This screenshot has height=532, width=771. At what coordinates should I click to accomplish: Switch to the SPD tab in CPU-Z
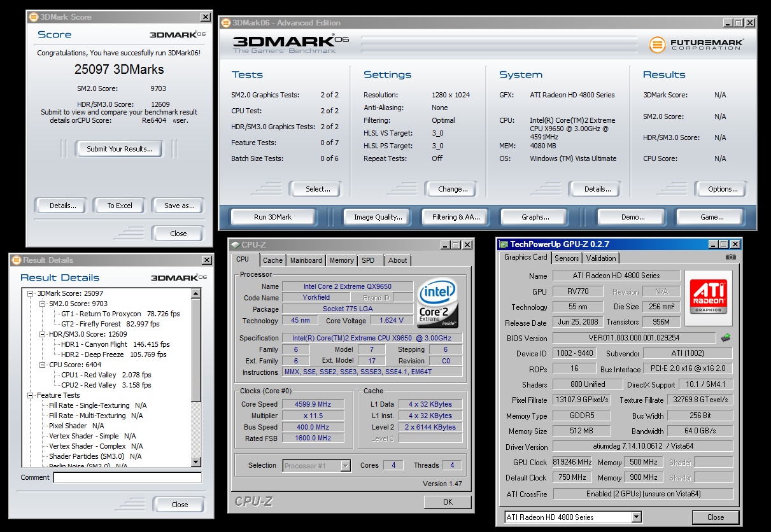[368, 260]
